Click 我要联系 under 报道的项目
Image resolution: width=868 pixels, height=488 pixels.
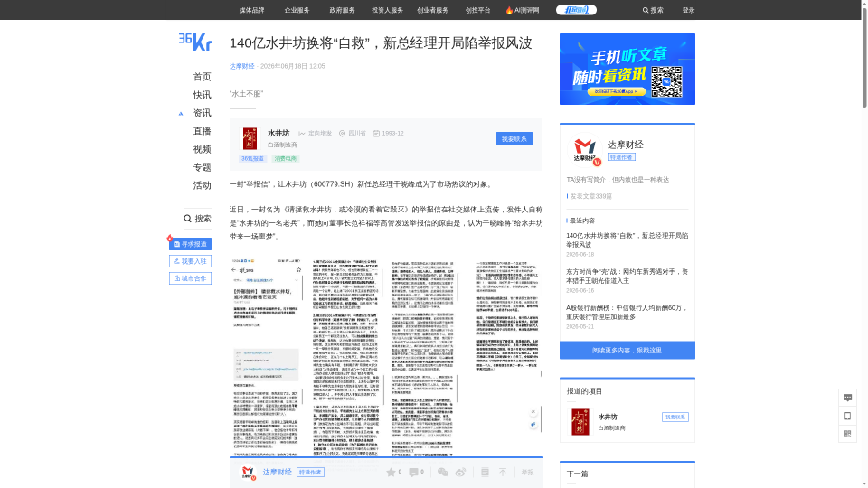point(675,418)
